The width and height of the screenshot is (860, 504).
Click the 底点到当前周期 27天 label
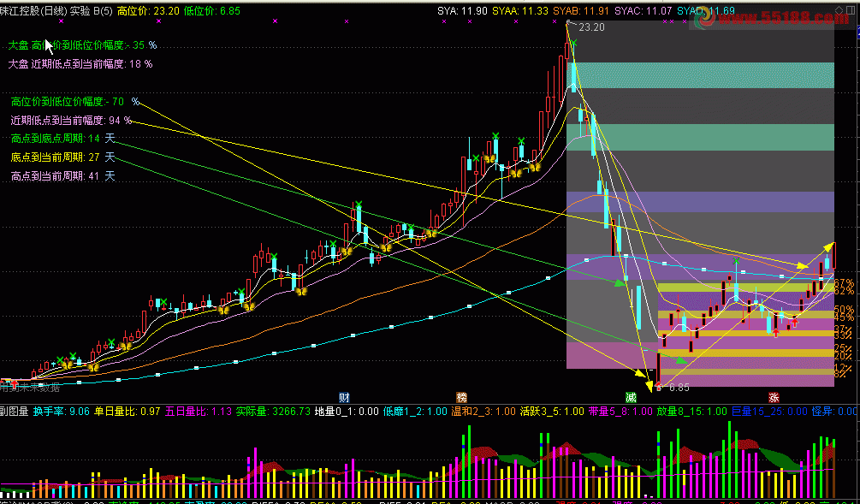coord(63,157)
